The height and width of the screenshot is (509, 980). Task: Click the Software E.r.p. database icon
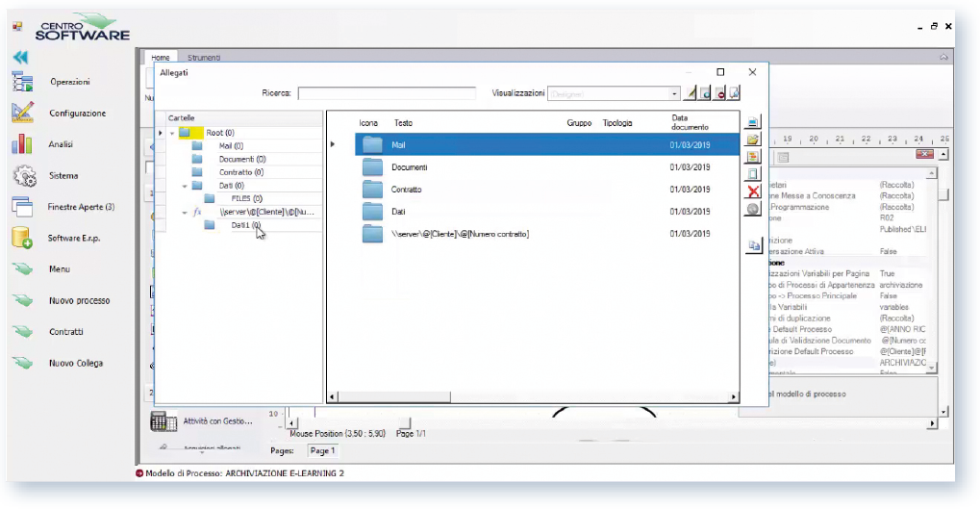(23, 238)
